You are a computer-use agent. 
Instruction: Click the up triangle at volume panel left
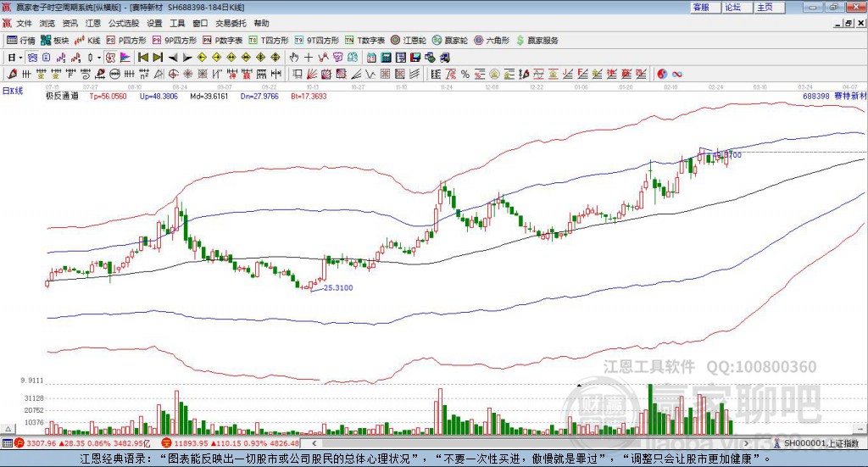[8, 429]
